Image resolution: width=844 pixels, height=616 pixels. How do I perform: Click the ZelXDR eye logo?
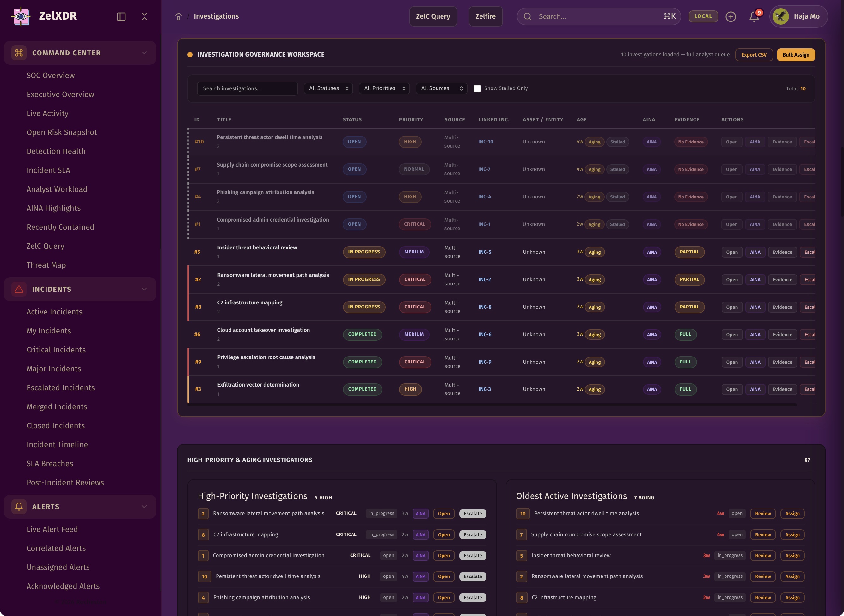[x=21, y=16]
